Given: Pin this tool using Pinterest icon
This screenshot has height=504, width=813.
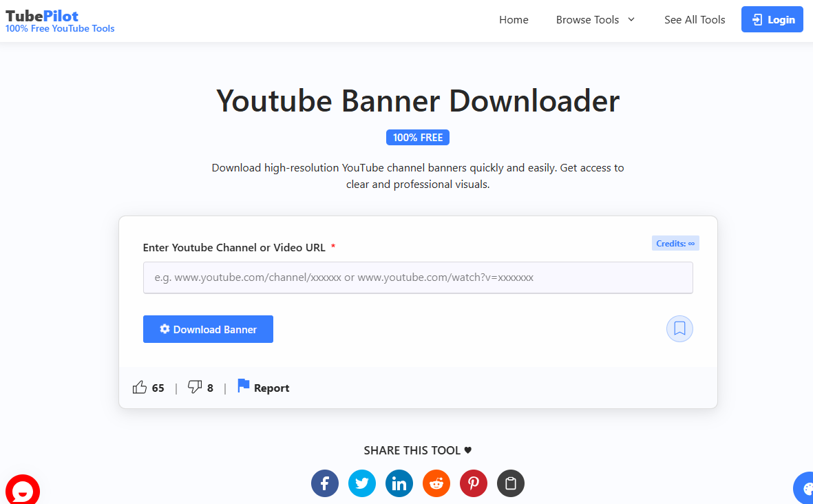Looking at the screenshot, I should pos(474,483).
